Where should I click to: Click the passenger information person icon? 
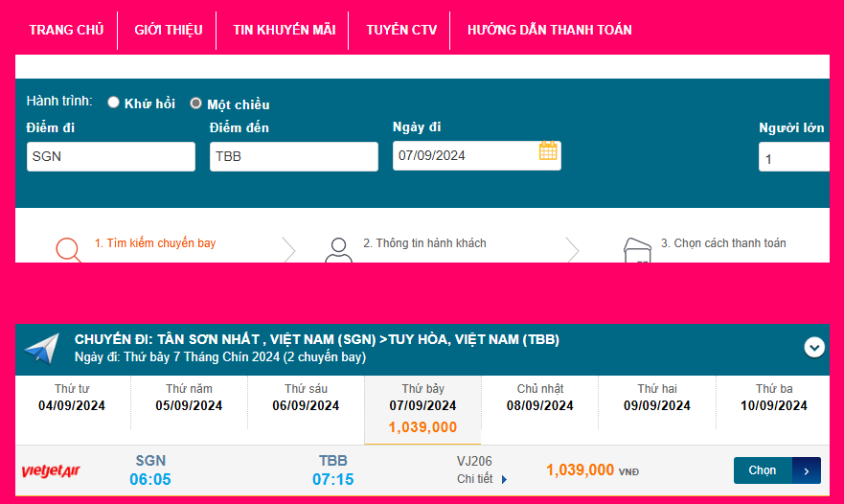click(x=338, y=249)
